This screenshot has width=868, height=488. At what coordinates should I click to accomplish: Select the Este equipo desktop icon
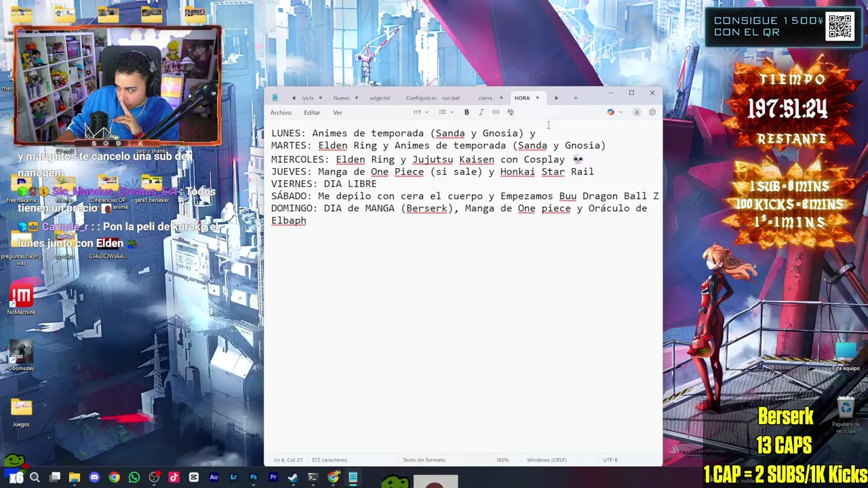point(846,357)
